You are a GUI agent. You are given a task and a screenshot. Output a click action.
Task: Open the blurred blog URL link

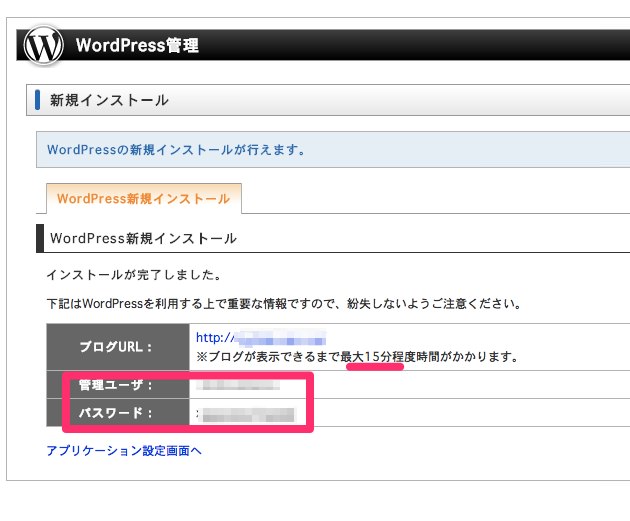pyautogui.click(x=261, y=338)
